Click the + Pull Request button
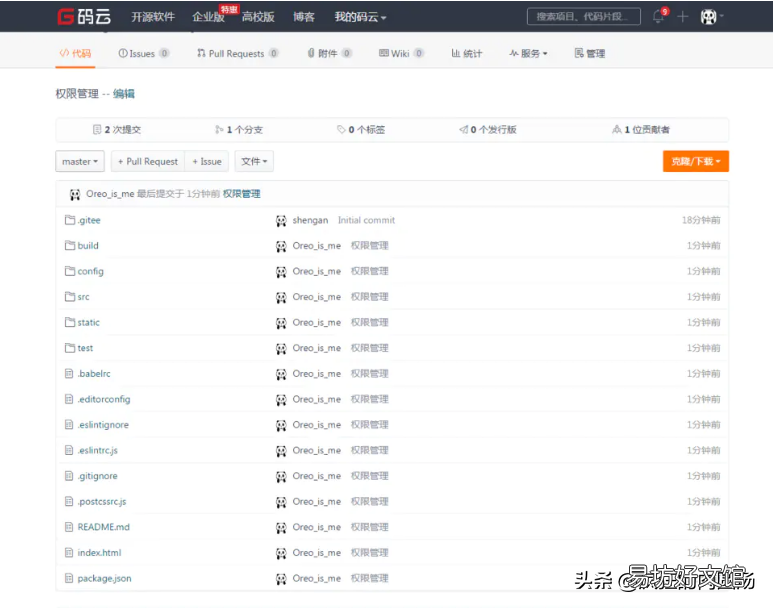The height and width of the screenshot is (608, 773). pos(148,161)
